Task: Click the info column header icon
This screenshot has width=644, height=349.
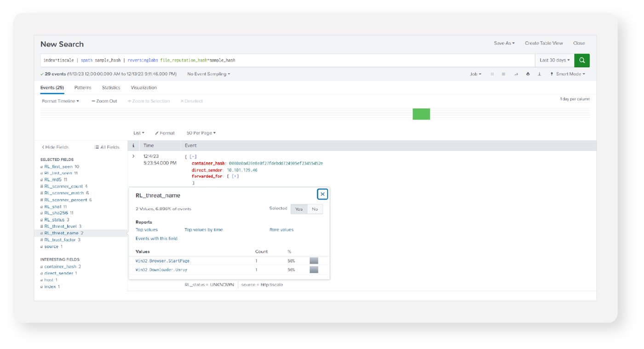Action: [133, 145]
